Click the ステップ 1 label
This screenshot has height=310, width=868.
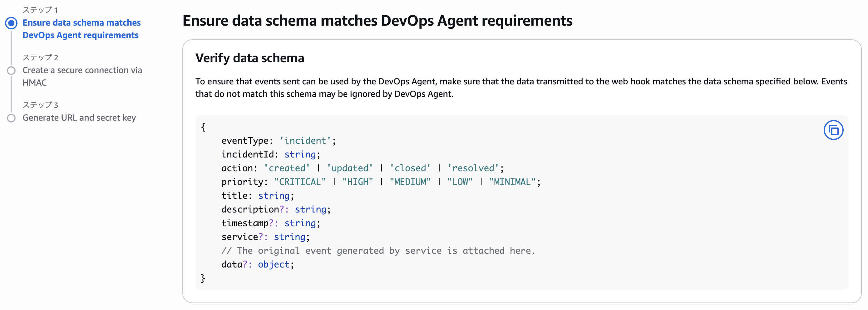(x=40, y=10)
